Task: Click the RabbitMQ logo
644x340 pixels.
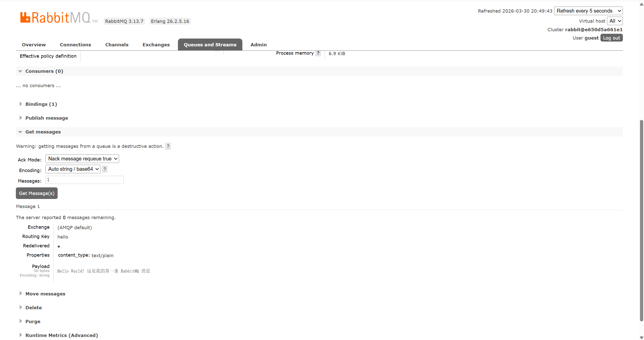Action: [x=59, y=18]
